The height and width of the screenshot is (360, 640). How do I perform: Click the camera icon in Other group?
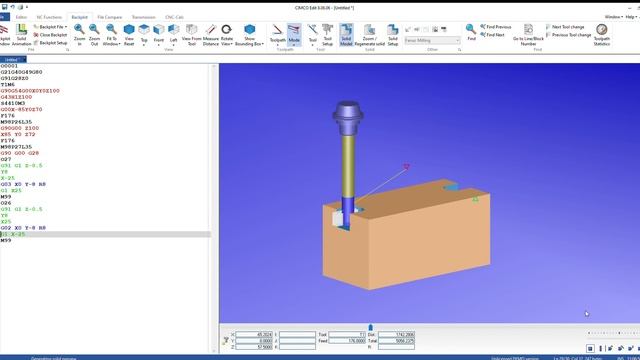tap(435, 29)
